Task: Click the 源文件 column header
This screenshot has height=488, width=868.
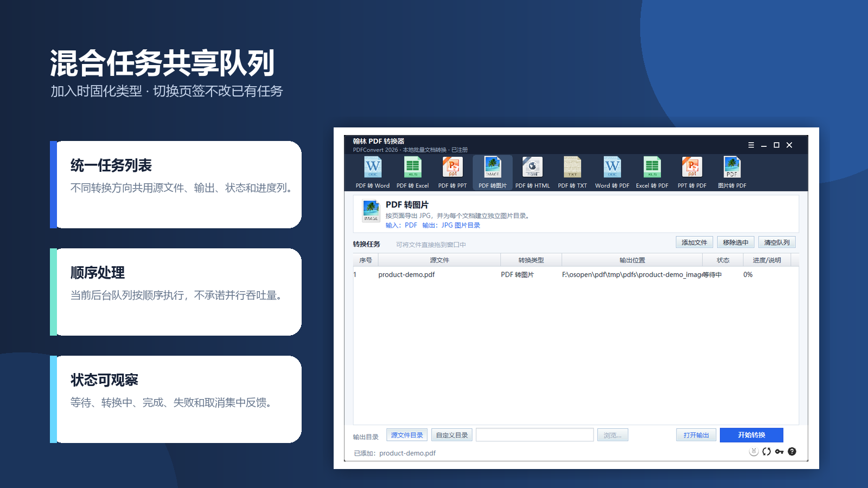Action: coord(439,260)
